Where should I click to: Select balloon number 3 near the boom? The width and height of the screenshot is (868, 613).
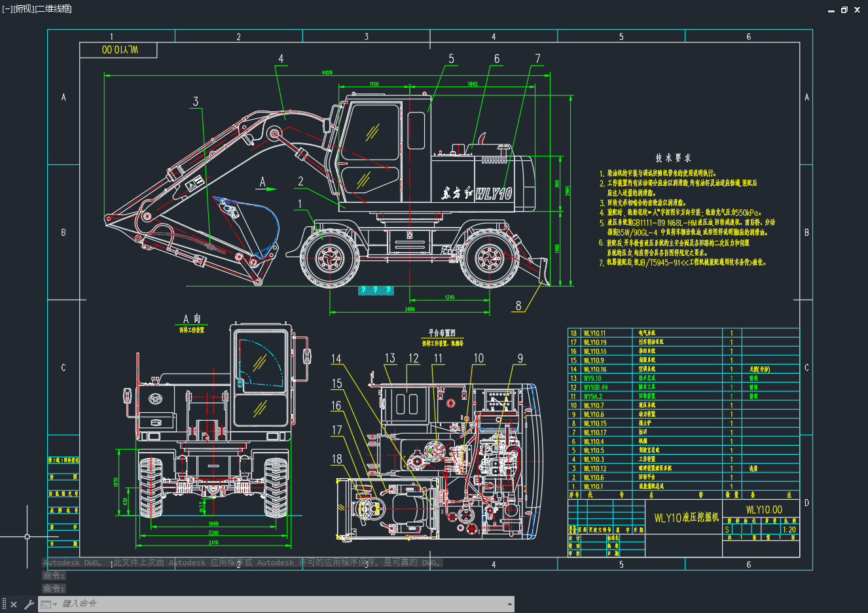[x=195, y=101]
